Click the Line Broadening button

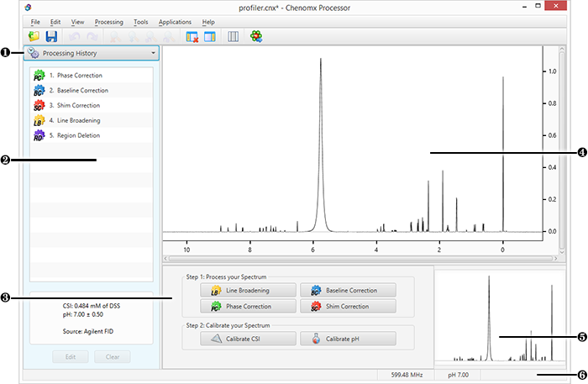(247, 290)
